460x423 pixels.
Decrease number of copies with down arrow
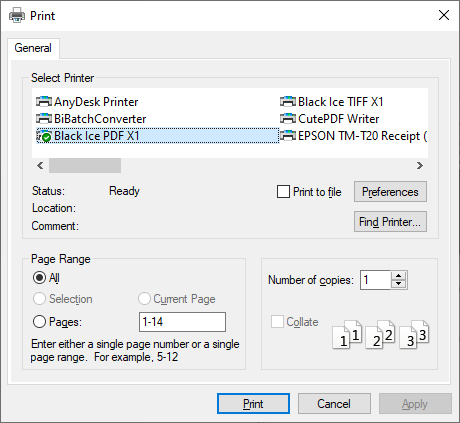[399, 284]
